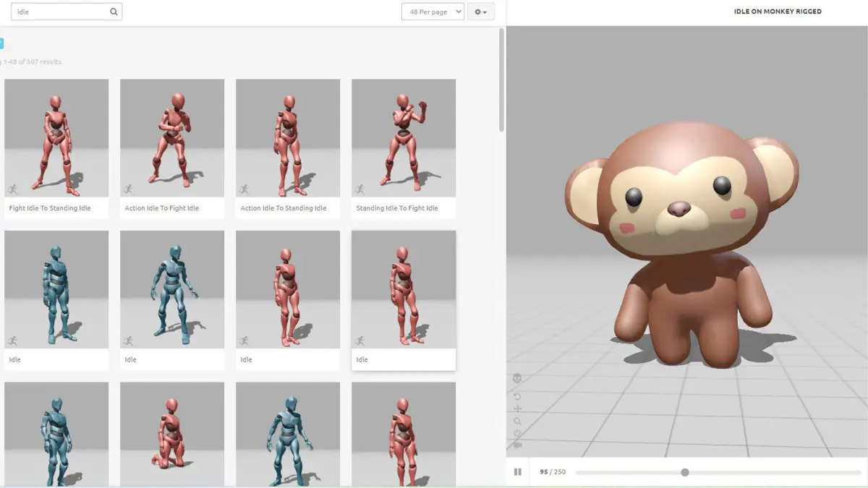Click the timeline track past the slider handle
The height and width of the screenshot is (488, 868).
coord(774,472)
